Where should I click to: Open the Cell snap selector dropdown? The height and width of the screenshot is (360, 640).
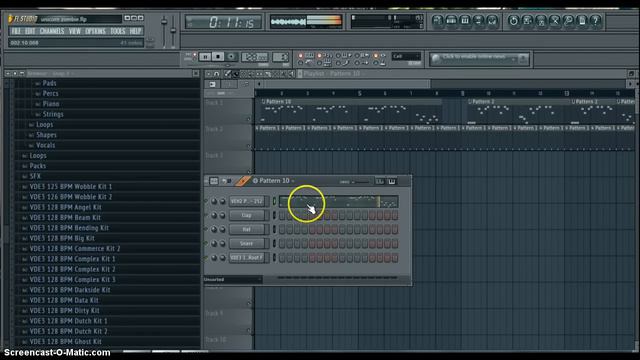click(406, 56)
